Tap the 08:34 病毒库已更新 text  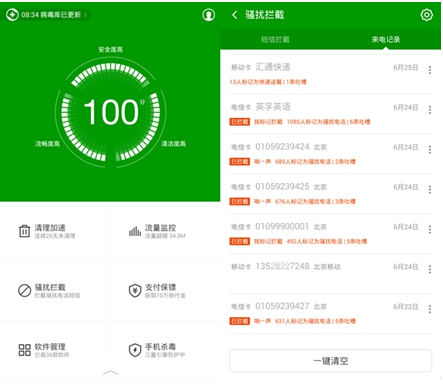point(51,15)
